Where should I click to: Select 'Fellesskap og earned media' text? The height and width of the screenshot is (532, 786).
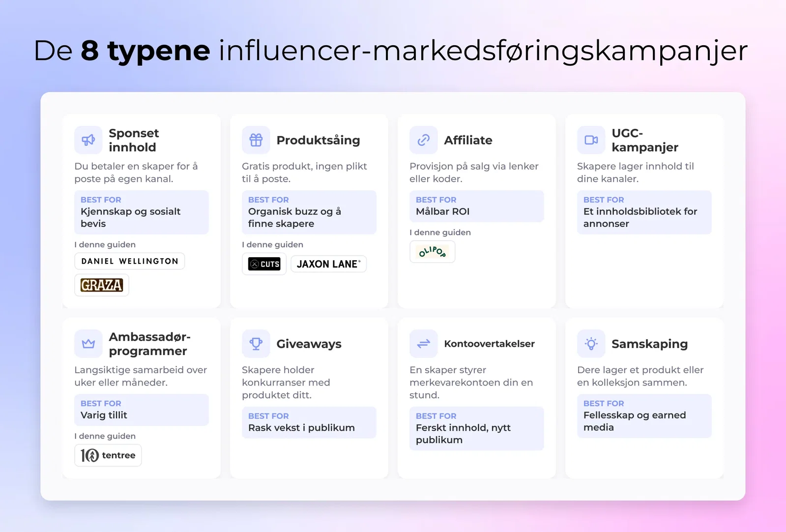(635, 421)
